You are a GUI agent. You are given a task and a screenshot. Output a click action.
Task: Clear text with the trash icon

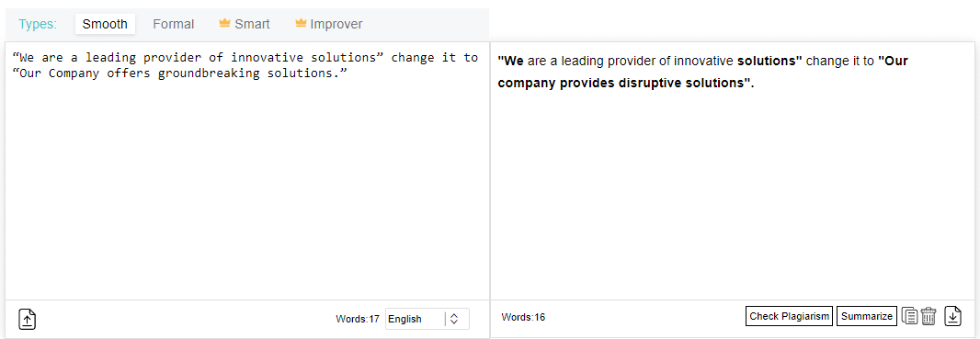[x=929, y=316]
